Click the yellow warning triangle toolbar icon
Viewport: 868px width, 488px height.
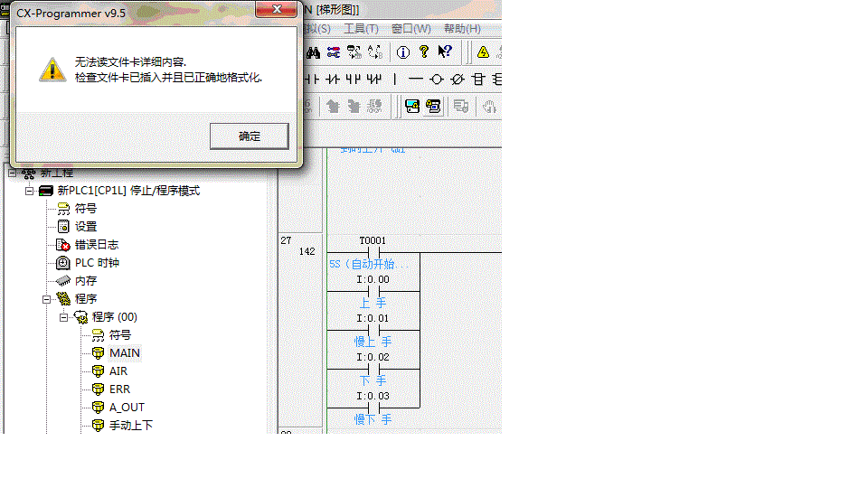(483, 52)
